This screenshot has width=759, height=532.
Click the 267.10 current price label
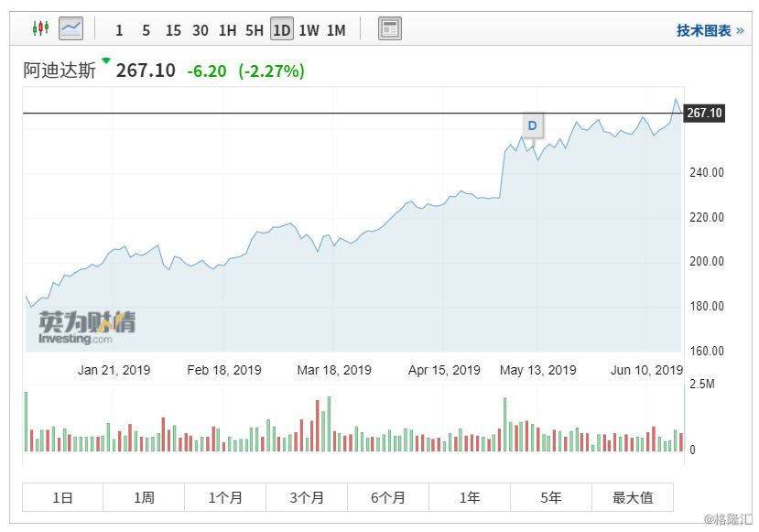(x=704, y=114)
